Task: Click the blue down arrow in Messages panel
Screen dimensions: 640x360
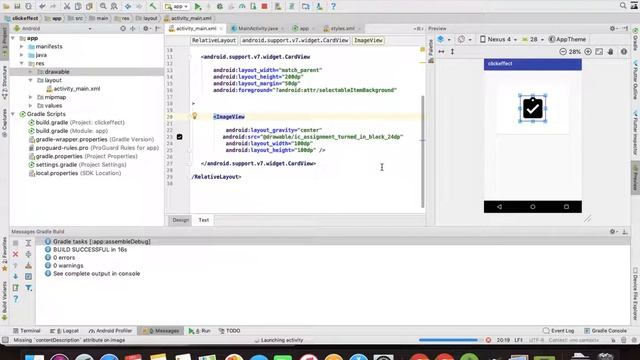Action: point(16,276)
